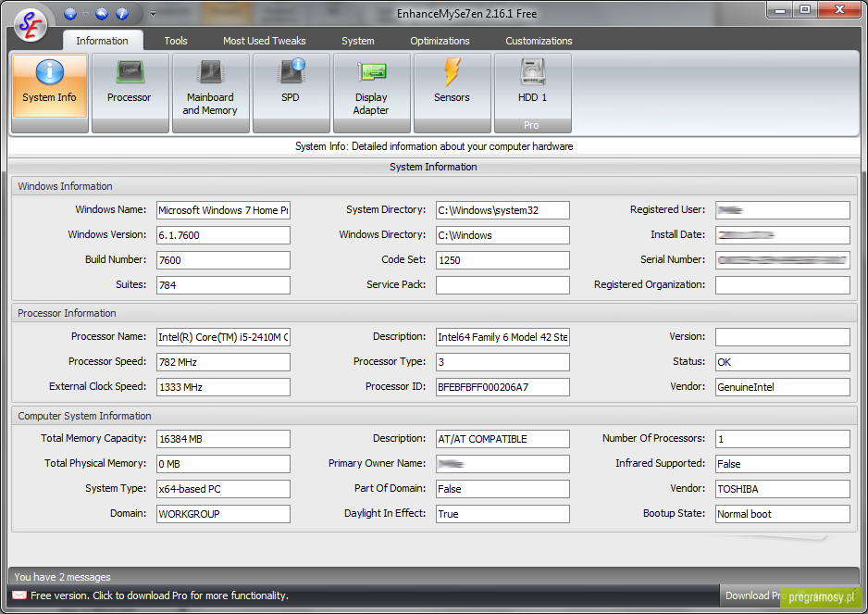The image size is (868, 614).
Task: Switch to the Tools tab
Action: [176, 41]
